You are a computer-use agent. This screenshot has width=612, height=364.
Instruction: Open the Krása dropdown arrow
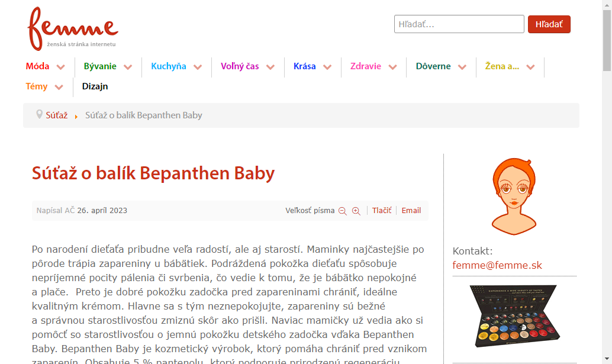tap(327, 67)
